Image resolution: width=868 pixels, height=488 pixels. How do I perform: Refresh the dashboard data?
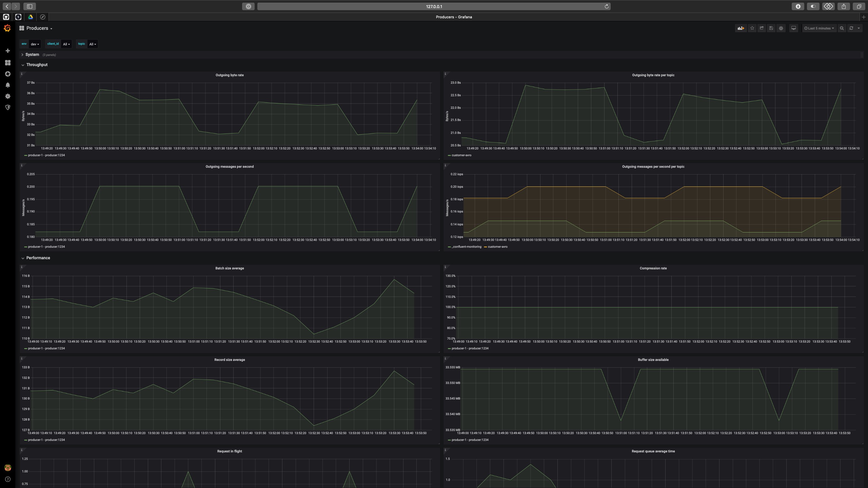pyautogui.click(x=851, y=28)
